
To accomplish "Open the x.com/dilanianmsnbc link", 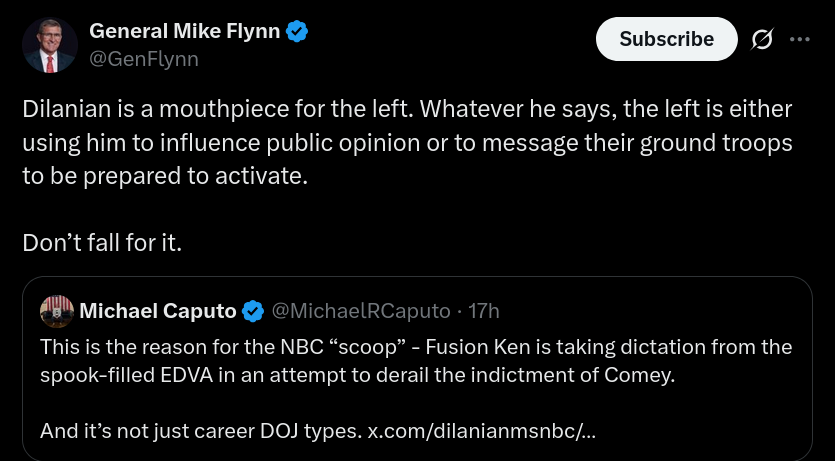I will coord(482,431).
